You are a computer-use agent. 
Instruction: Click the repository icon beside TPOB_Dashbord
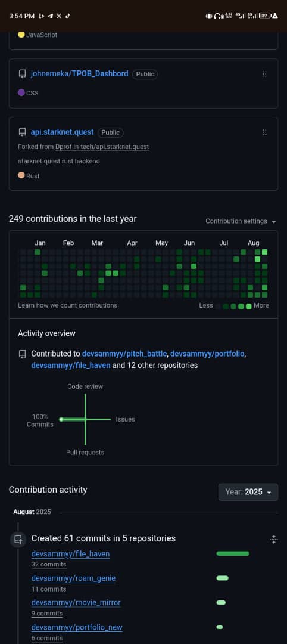coord(22,75)
